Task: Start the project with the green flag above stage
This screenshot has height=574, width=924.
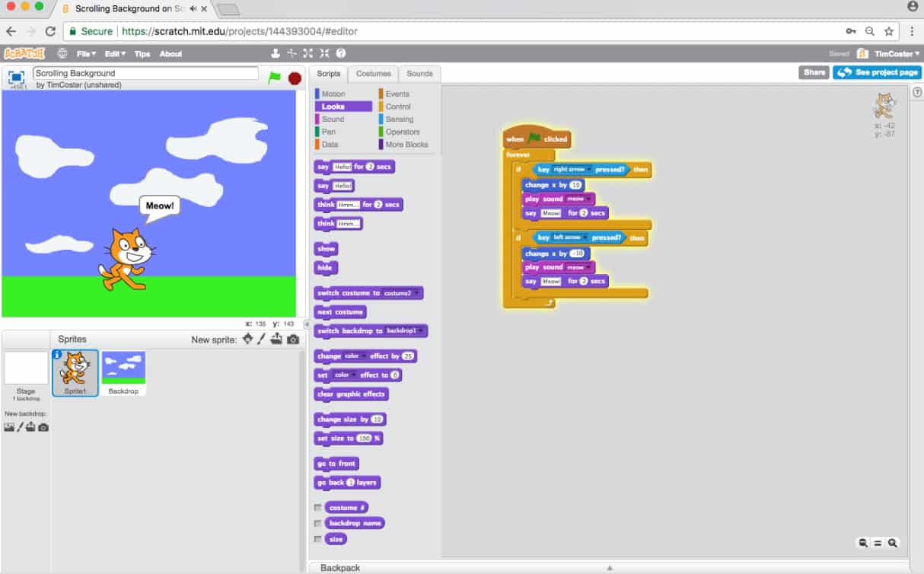Action: point(274,77)
